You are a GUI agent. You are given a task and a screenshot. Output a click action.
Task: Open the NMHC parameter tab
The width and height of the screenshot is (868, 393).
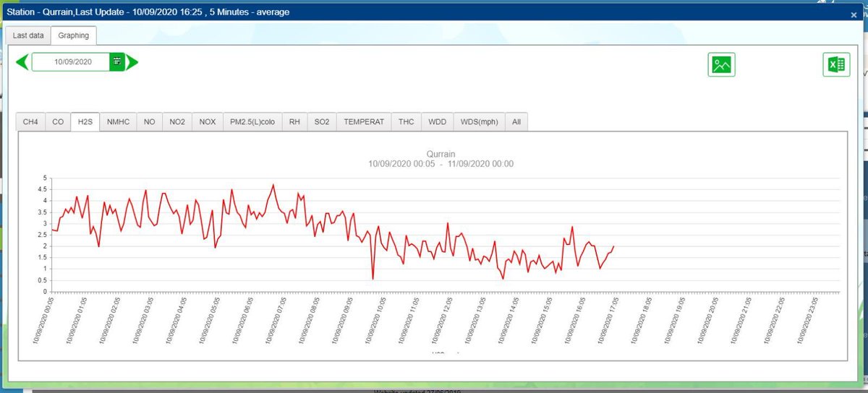(x=118, y=122)
